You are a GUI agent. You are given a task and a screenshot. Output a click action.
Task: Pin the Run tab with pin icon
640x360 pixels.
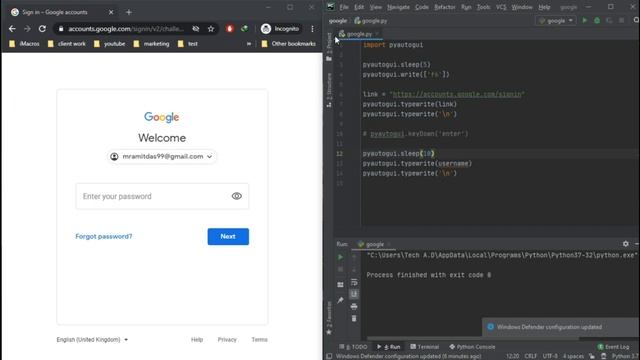tap(340, 300)
